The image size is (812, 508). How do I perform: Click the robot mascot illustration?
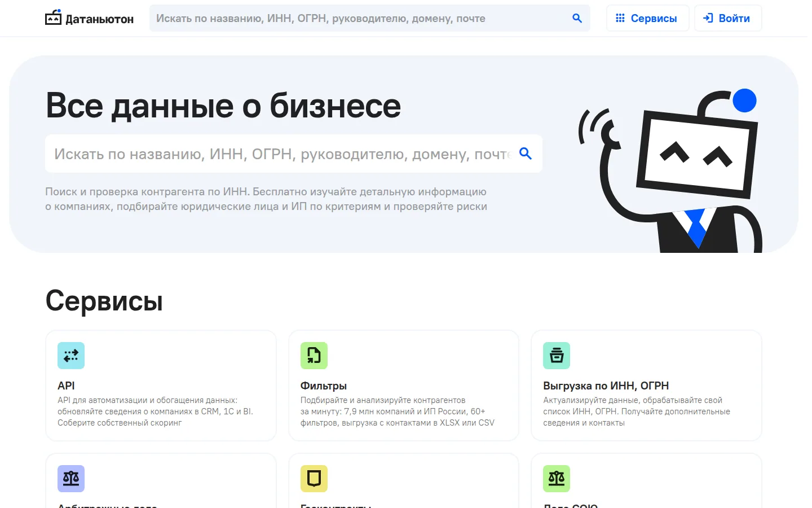[x=671, y=170]
